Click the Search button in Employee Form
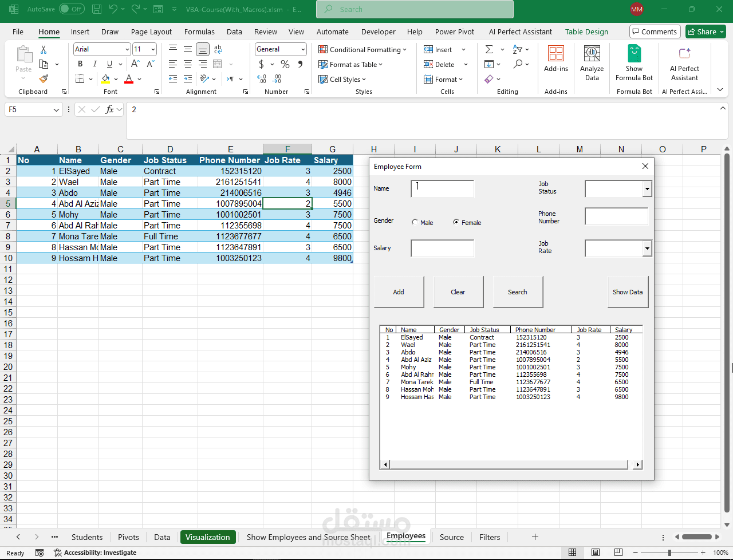This screenshot has width=733, height=560. [x=518, y=292]
